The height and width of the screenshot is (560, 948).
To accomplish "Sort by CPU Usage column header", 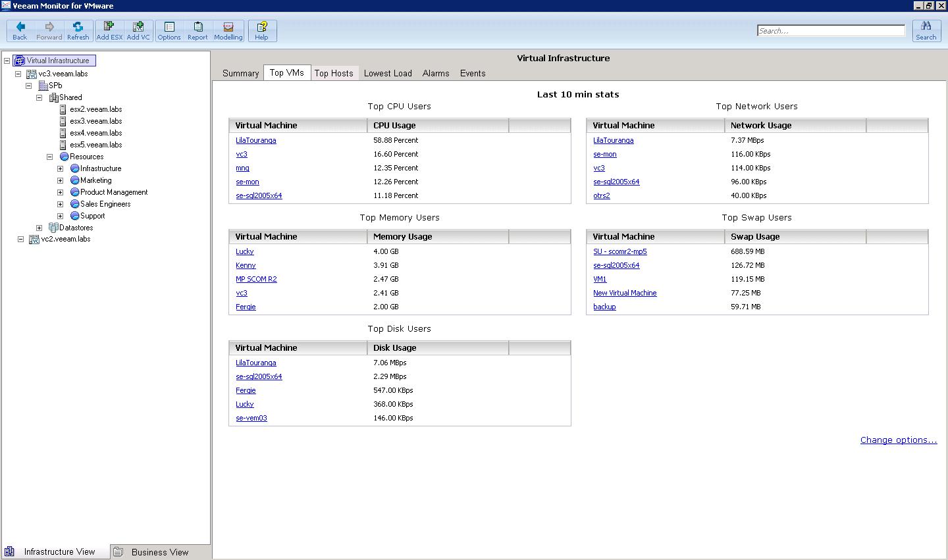I will [x=438, y=125].
